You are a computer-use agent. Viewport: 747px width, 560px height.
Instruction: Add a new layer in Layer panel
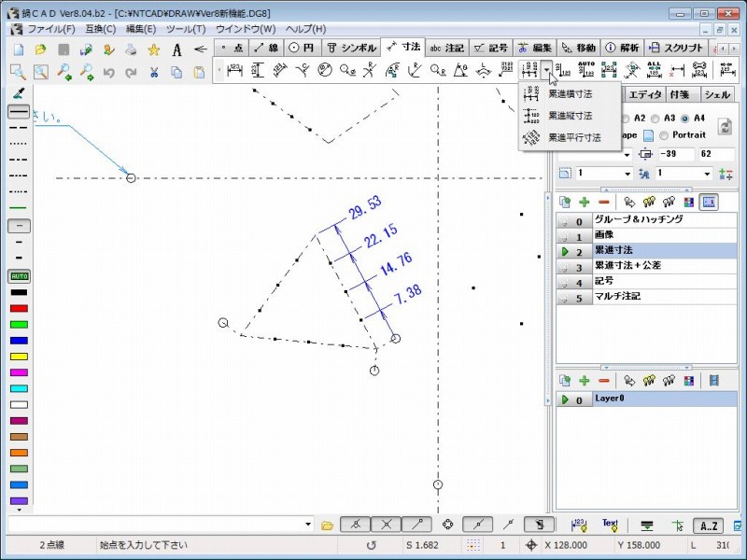(x=585, y=381)
